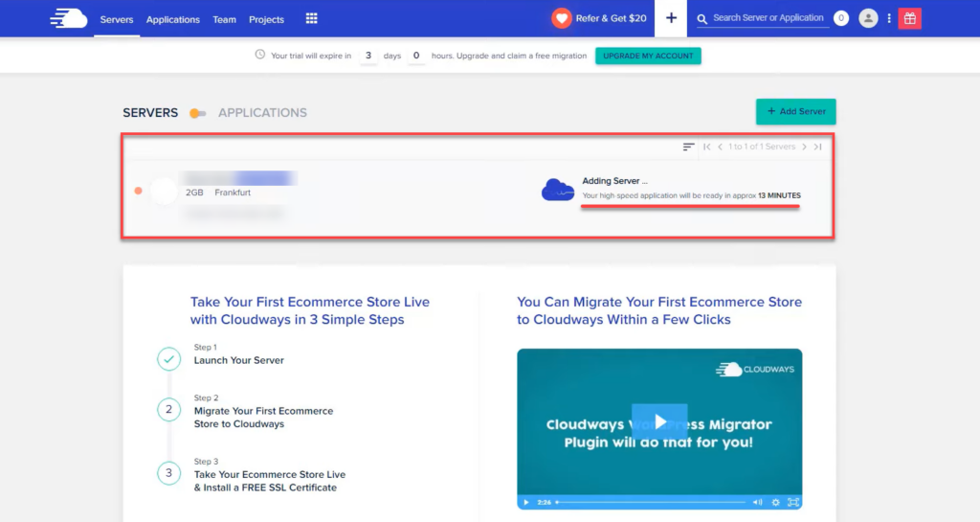The width and height of the screenshot is (980, 522).
Task: Click the 1 to 1 of 1 Servers text
Action: pos(762,147)
